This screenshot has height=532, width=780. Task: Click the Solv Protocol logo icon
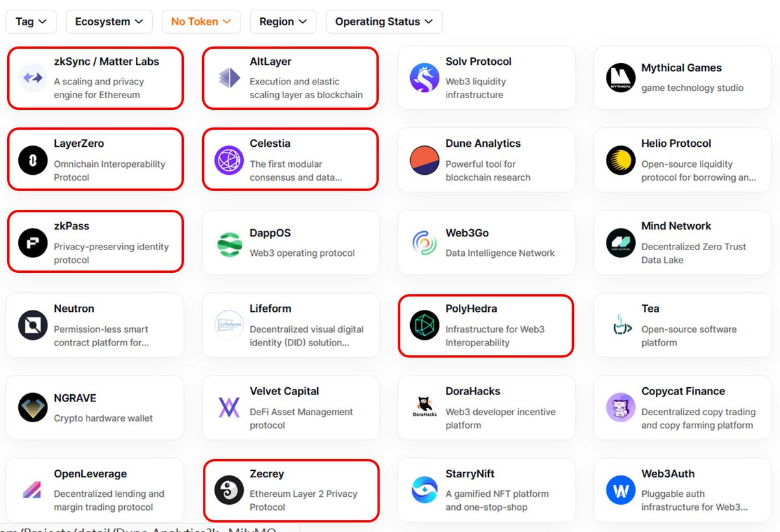click(x=424, y=78)
